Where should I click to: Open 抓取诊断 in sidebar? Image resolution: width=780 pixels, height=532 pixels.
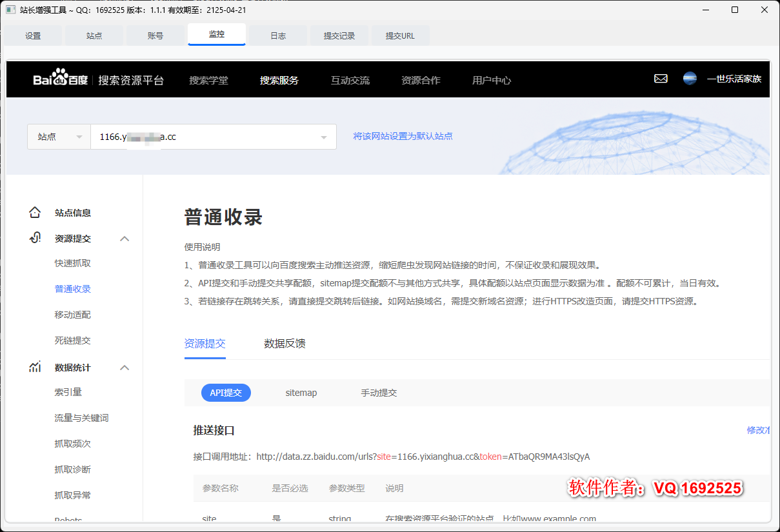[x=73, y=469]
